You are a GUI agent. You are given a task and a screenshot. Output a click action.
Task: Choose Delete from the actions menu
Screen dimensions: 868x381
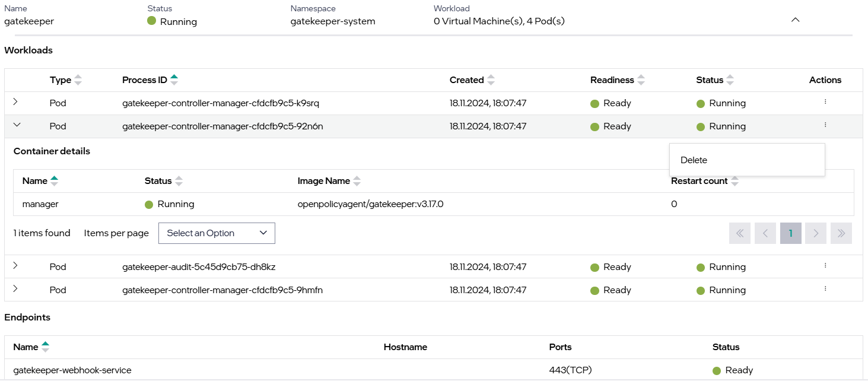click(694, 160)
